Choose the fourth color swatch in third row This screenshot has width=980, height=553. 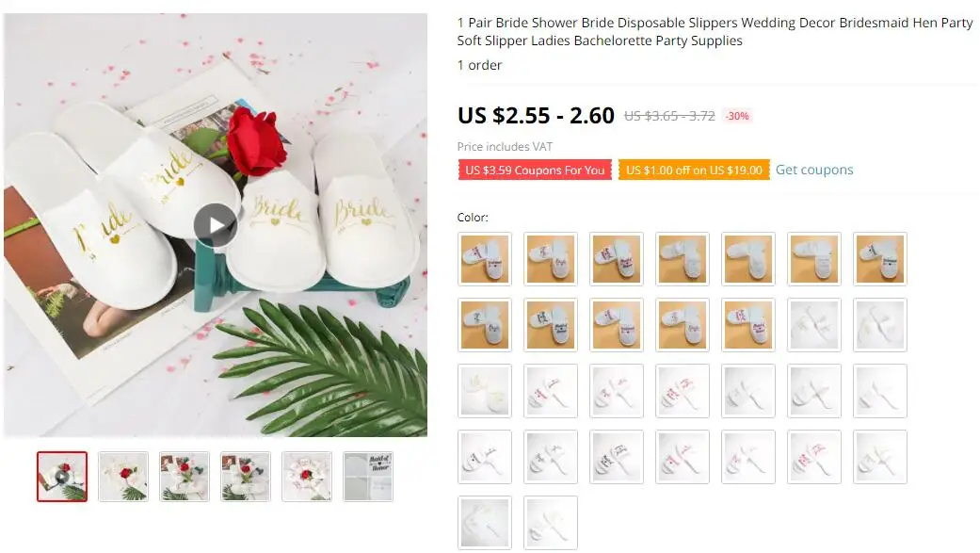(x=682, y=391)
